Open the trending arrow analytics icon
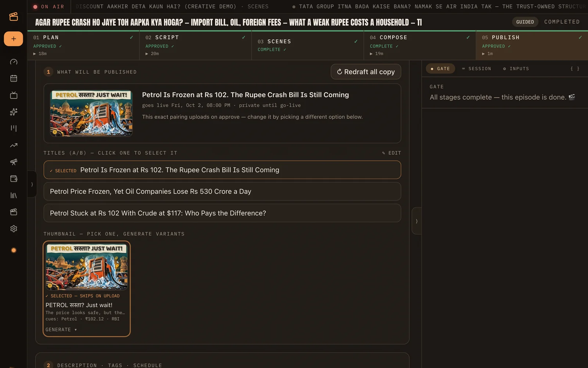This screenshot has width=588, height=368. [x=14, y=145]
